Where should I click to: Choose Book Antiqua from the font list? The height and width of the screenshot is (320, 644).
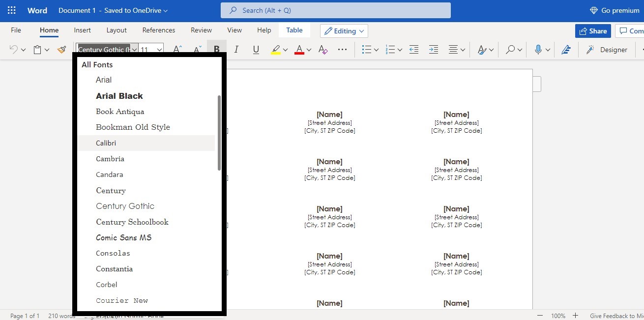(x=146, y=112)
